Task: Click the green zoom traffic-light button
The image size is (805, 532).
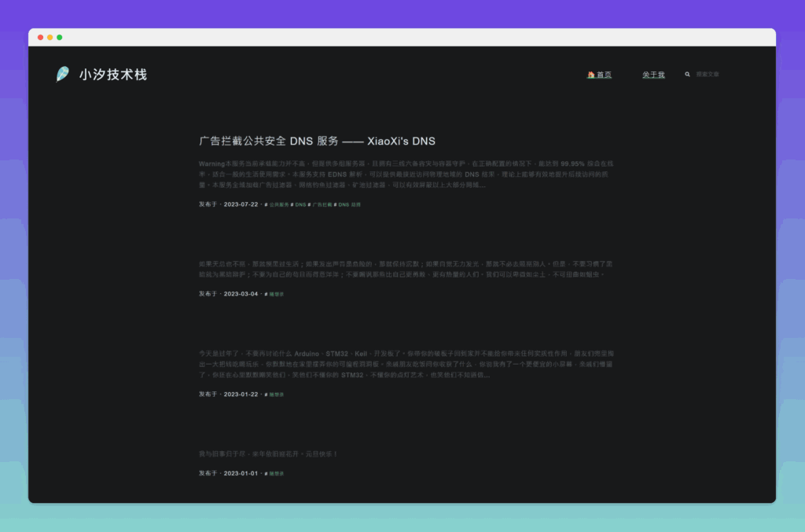Action: pos(60,37)
